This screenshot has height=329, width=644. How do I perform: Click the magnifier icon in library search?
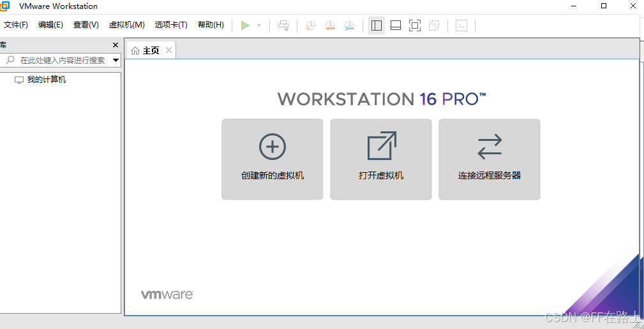click(10, 60)
